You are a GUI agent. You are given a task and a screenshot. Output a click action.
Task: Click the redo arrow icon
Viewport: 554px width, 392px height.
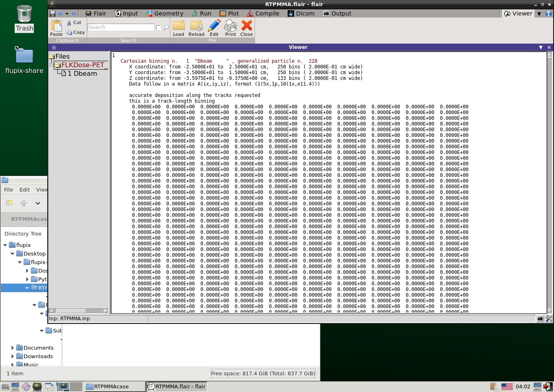74,13
